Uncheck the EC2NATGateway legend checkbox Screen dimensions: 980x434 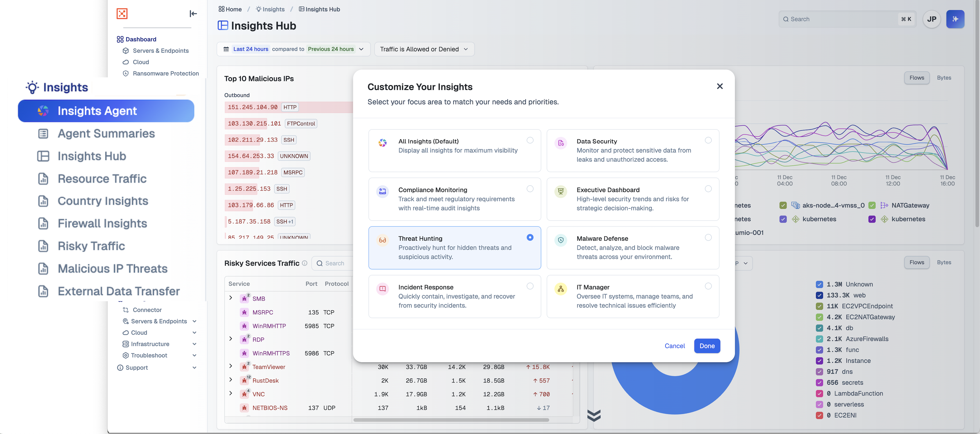point(819,317)
